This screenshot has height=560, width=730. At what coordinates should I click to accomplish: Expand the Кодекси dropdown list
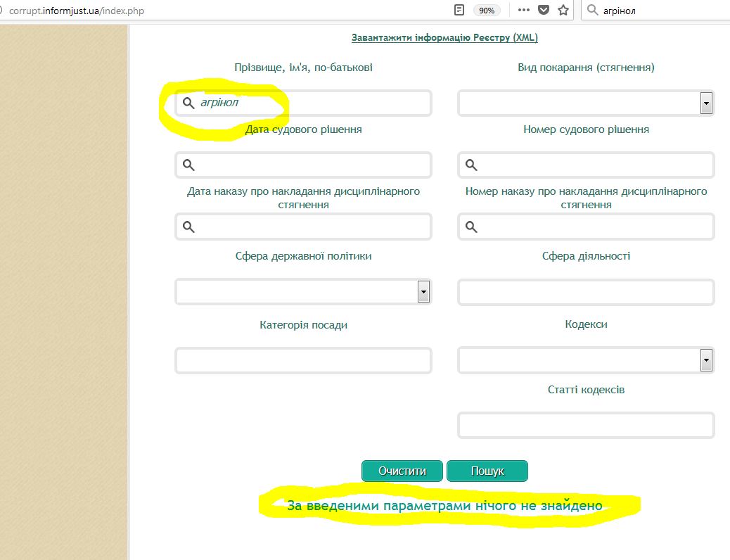706,360
